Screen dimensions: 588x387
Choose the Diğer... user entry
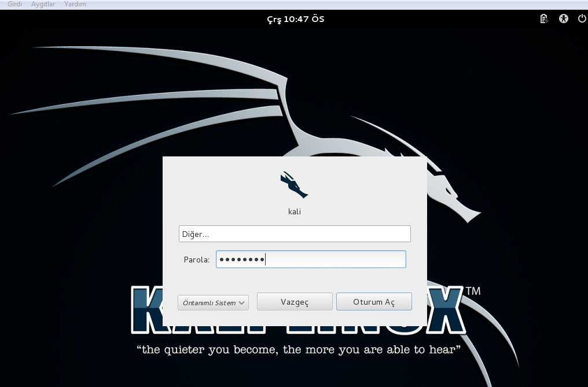tap(295, 234)
